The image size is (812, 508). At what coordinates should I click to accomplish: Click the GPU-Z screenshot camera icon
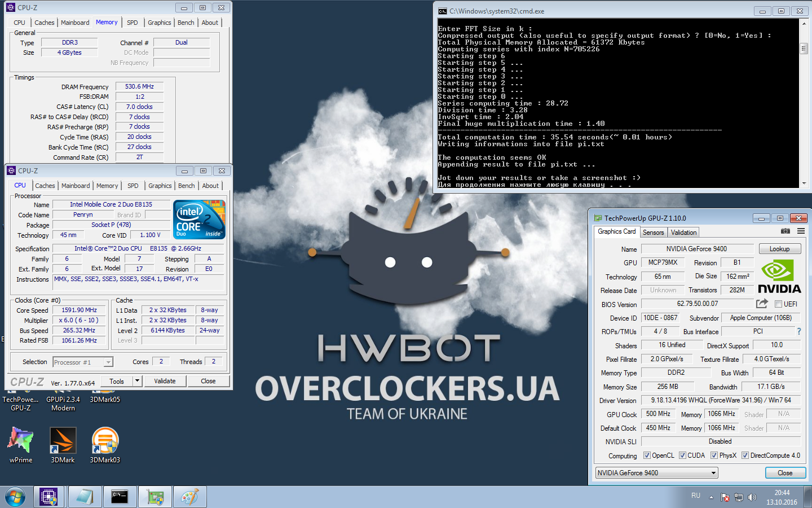pyautogui.click(x=785, y=231)
